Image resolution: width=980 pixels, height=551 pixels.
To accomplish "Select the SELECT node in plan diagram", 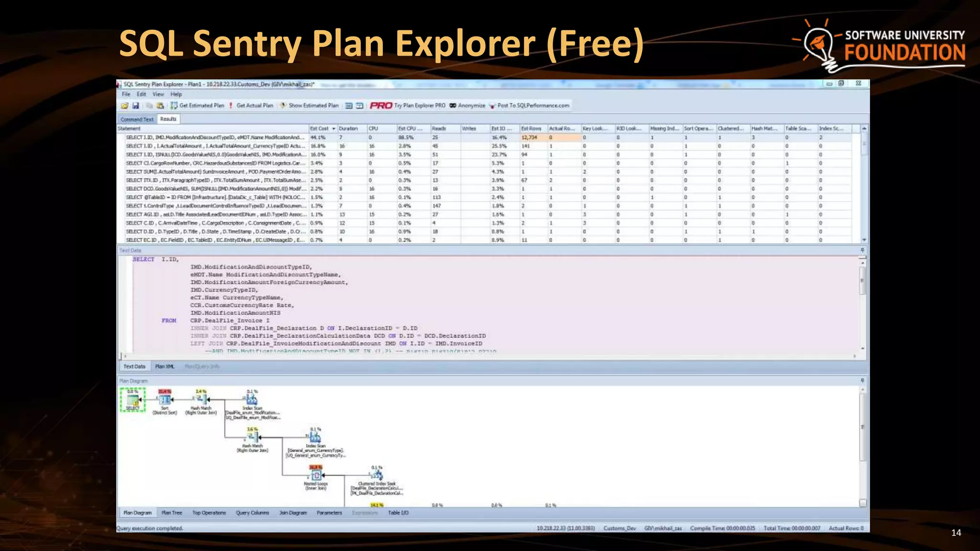I will 133,400.
